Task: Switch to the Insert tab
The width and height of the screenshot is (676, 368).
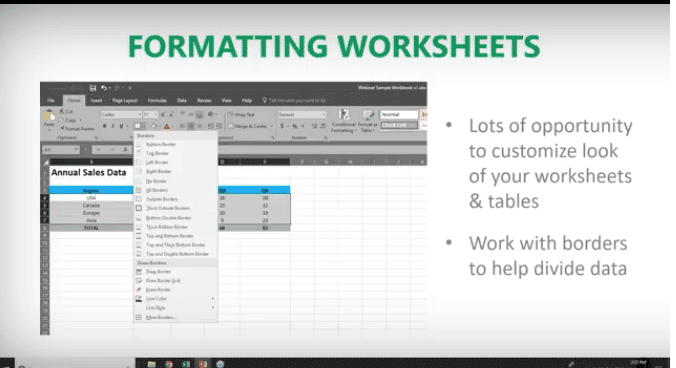Action: pyautogui.click(x=97, y=100)
